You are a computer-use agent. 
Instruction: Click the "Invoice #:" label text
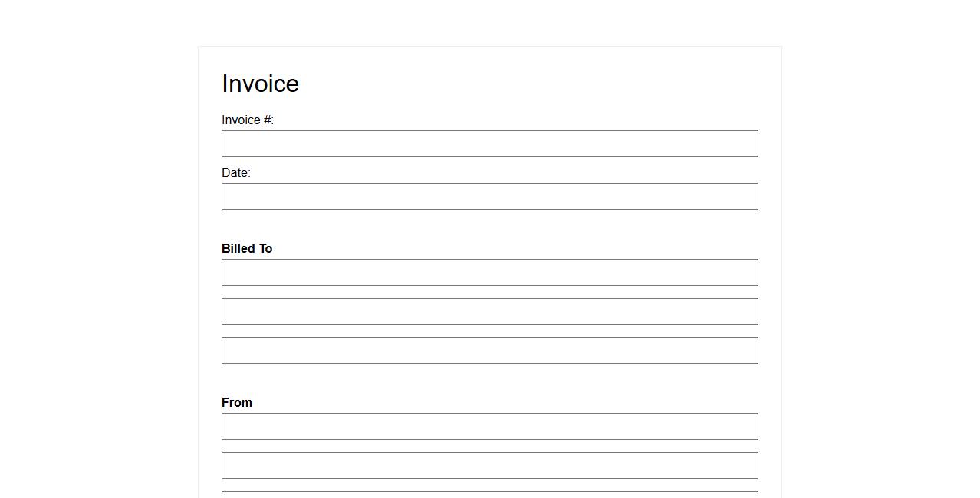(248, 120)
